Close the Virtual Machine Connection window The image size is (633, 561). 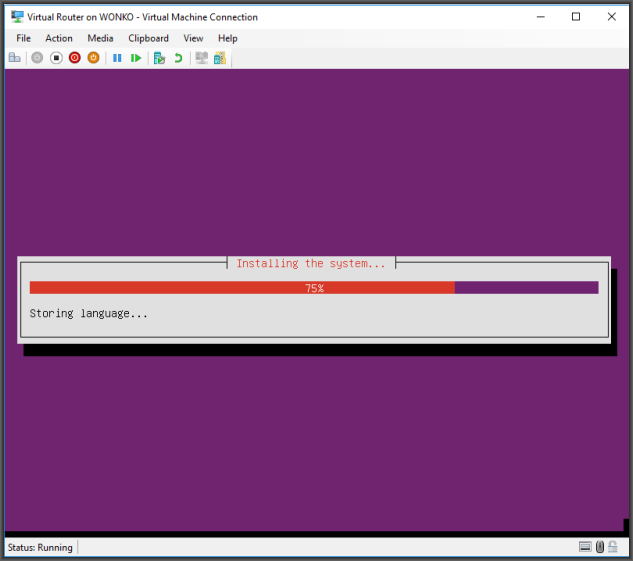point(612,17)
